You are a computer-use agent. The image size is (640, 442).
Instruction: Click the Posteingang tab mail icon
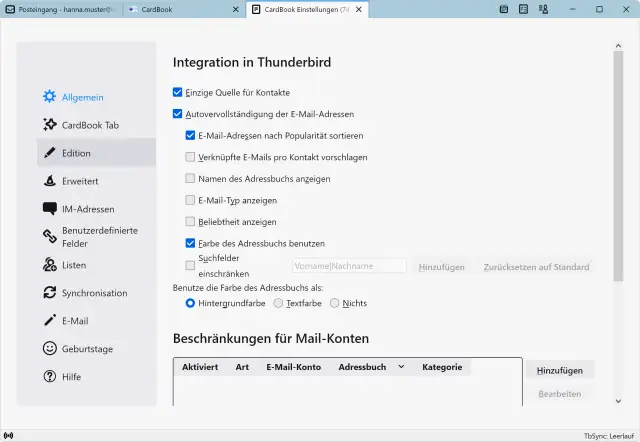10,9
